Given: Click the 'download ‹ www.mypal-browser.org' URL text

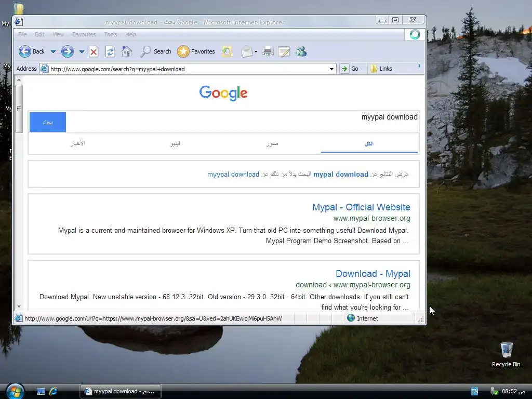Looking at the screenshot, I should [x=353, y=285].
